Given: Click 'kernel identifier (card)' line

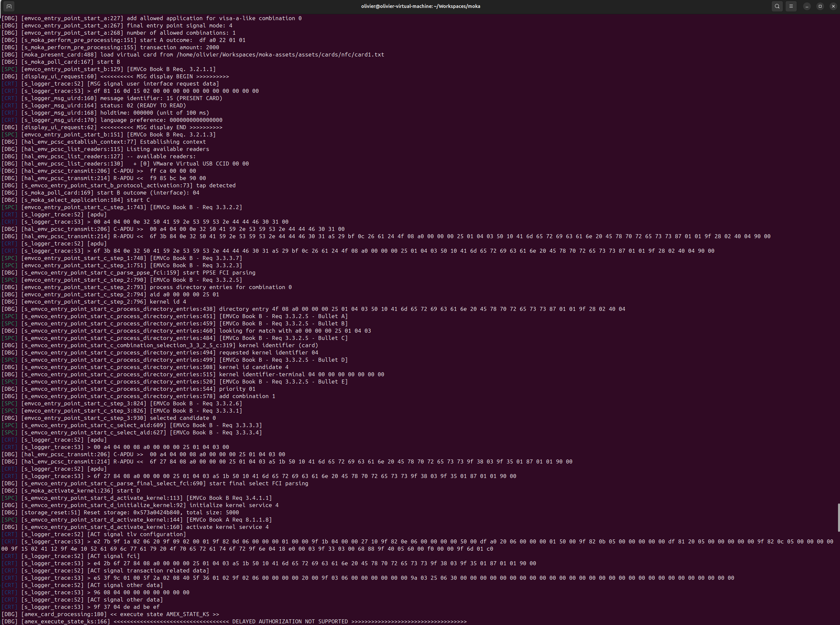Looking at the screenshot, I should click(160, 346).
